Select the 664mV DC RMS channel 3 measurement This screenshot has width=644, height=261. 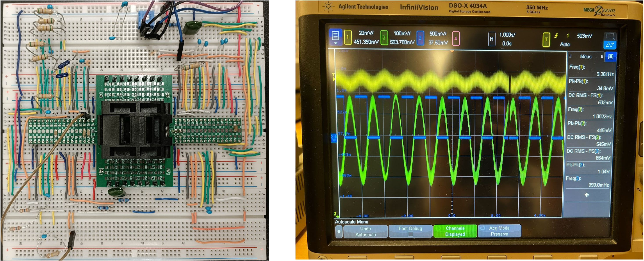point(589,154)
